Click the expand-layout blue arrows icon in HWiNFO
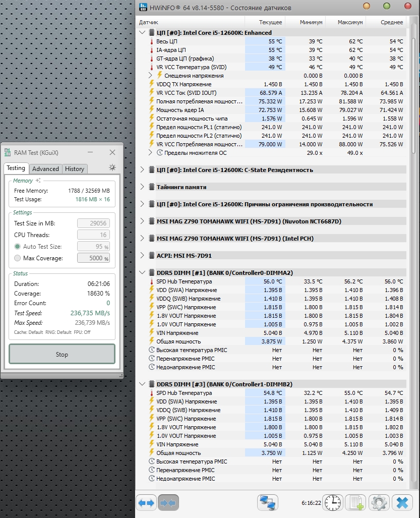Image resolution: width=420 pixels, height=518 pixels. [x=146, y=503]
